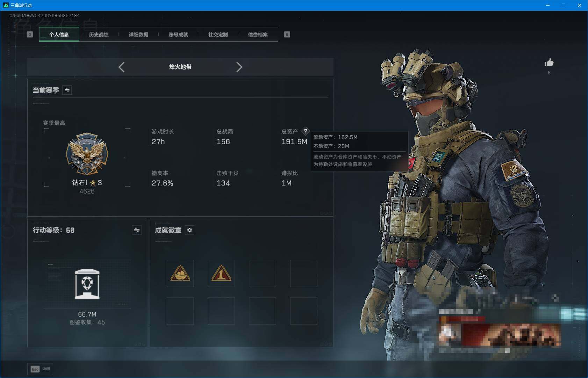
Task: Click the Esc 返回 back button
Action: tap(41, 369)
